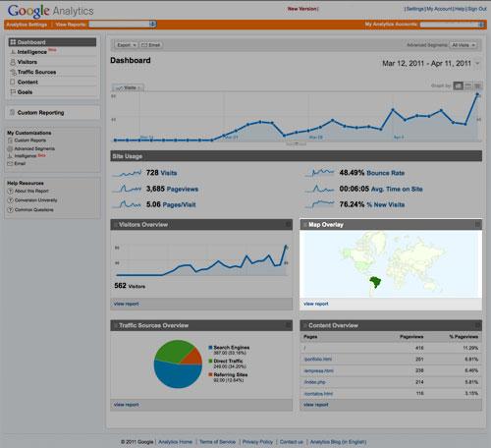Image resolution: width=491 pixels, height=448 pixels.
Task: Click the Pages/Visit link in Site Usage
Action: (x=179, y=204)
